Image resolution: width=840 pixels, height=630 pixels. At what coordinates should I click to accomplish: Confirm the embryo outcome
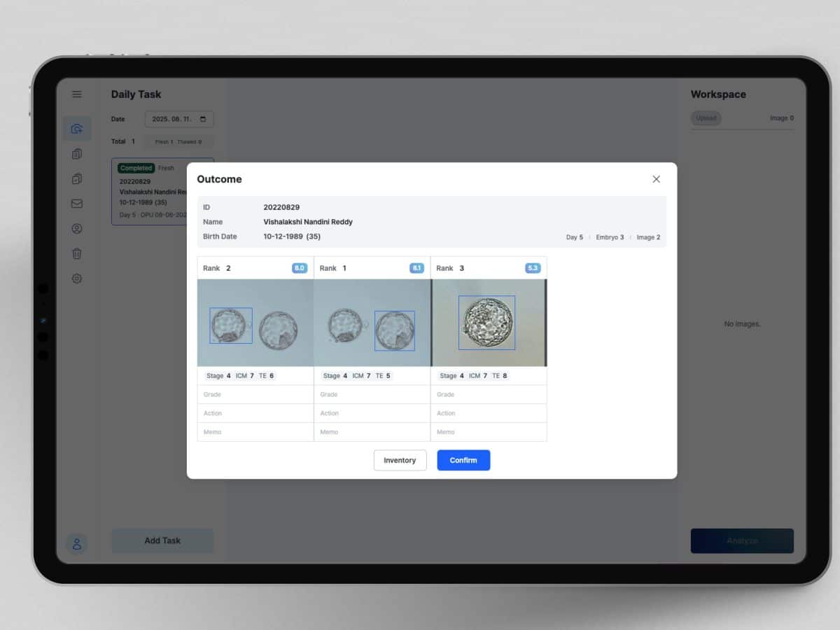(x=463, y=460)
